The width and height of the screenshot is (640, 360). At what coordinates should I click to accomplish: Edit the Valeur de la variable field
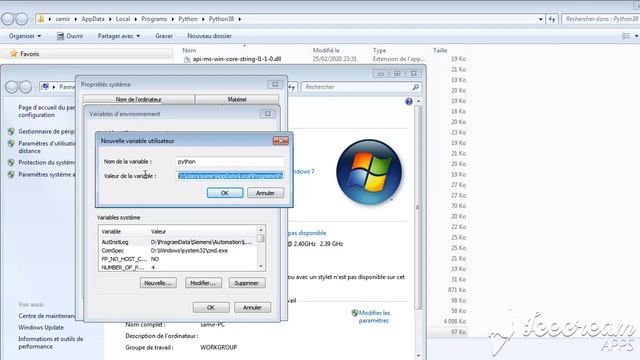click(x=230, y=176)
